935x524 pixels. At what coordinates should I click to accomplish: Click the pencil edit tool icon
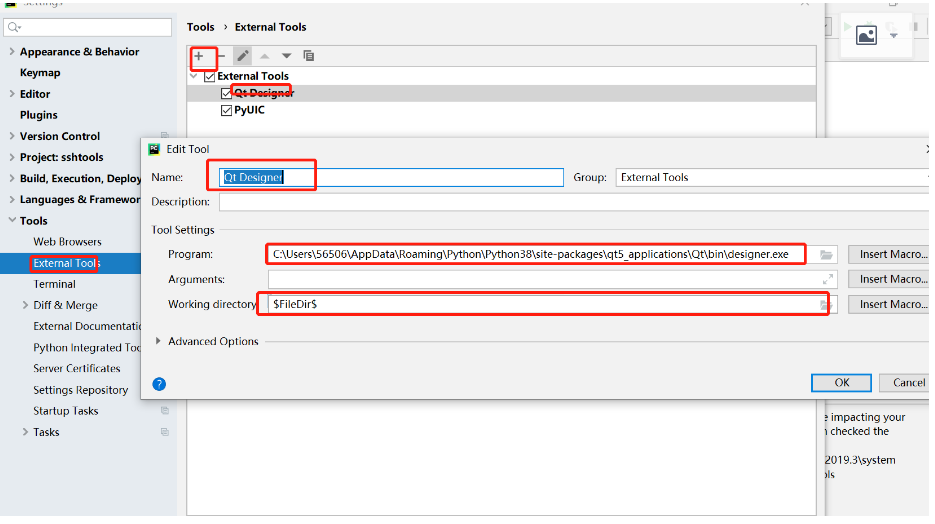point(243,56)
